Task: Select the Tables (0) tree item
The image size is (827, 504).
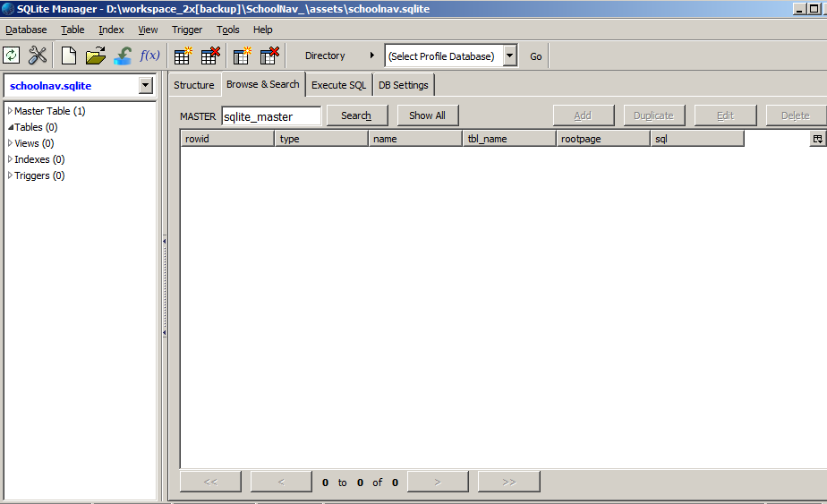Action: 36,127
